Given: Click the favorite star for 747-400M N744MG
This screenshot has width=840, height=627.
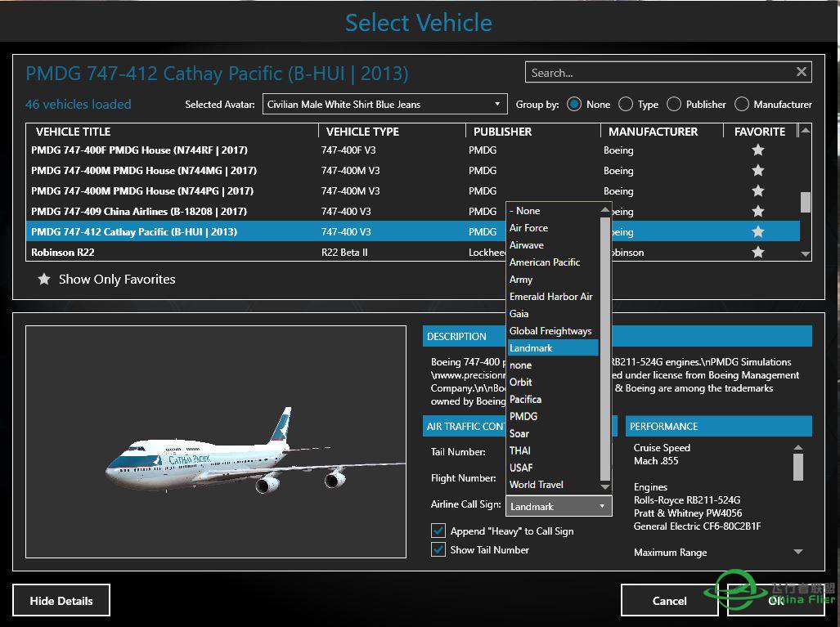Looking at the screenshot, I should click(x=757, y=170).
